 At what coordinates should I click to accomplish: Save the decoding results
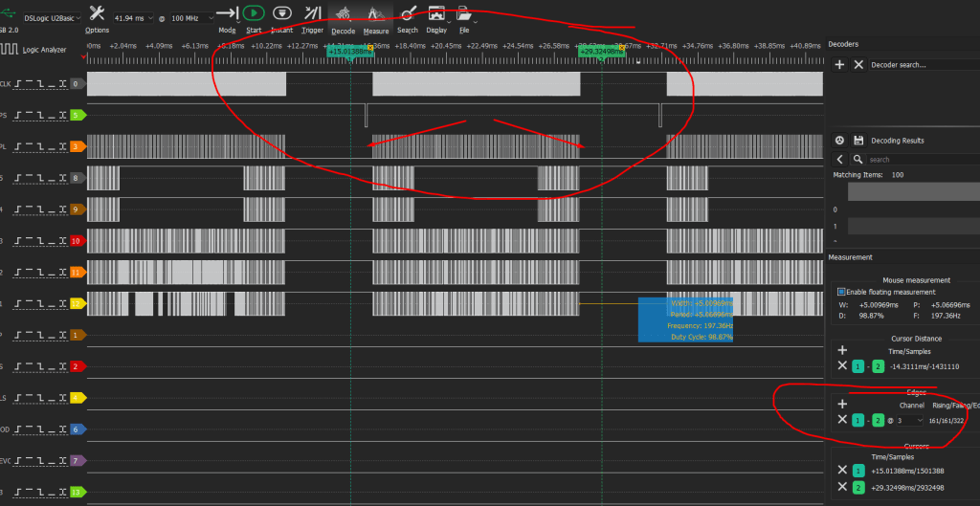coord(858,141)
